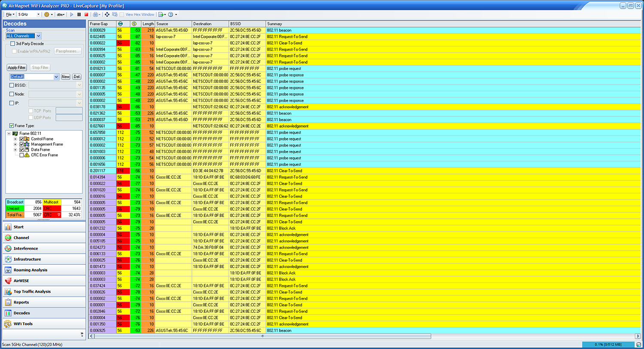Check the CRC Error Frame checkbox
The width and height of the screenshot is (644, 349).
[22, 155]
